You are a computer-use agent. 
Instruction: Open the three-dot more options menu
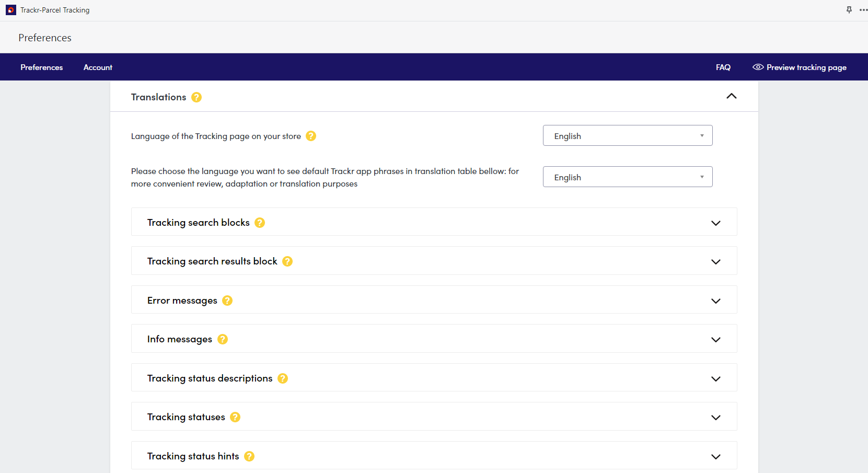pos(863,10)
